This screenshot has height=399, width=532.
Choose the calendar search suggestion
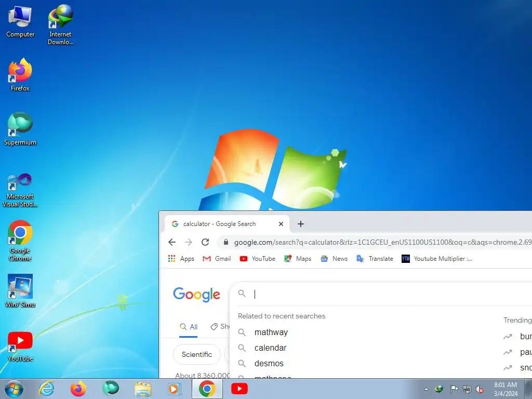[x=270, y=348]
